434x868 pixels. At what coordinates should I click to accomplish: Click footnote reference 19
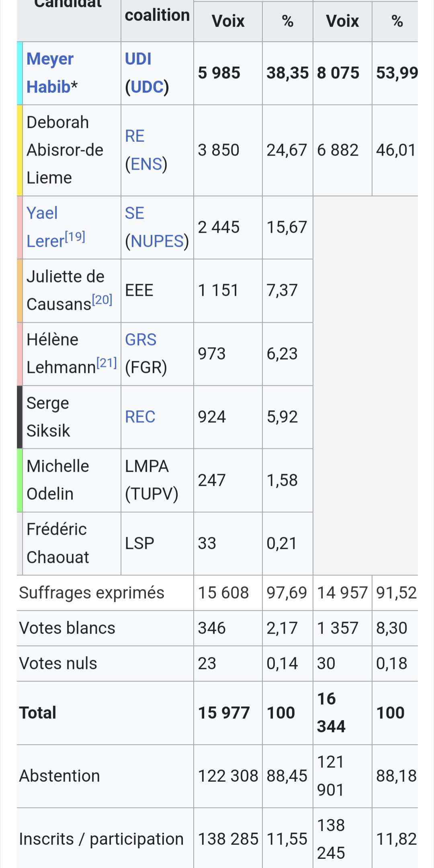(75, 237)
